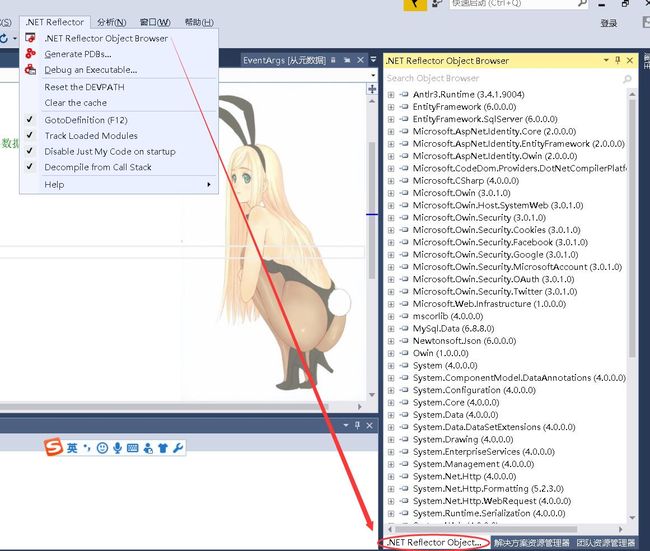
Task: Click the Object Browser vertical scrollbar
Action: coord(632,229)
